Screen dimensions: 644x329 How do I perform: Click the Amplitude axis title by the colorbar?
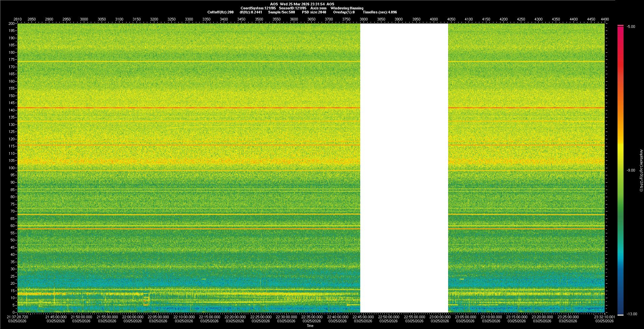tap(641, 170)
